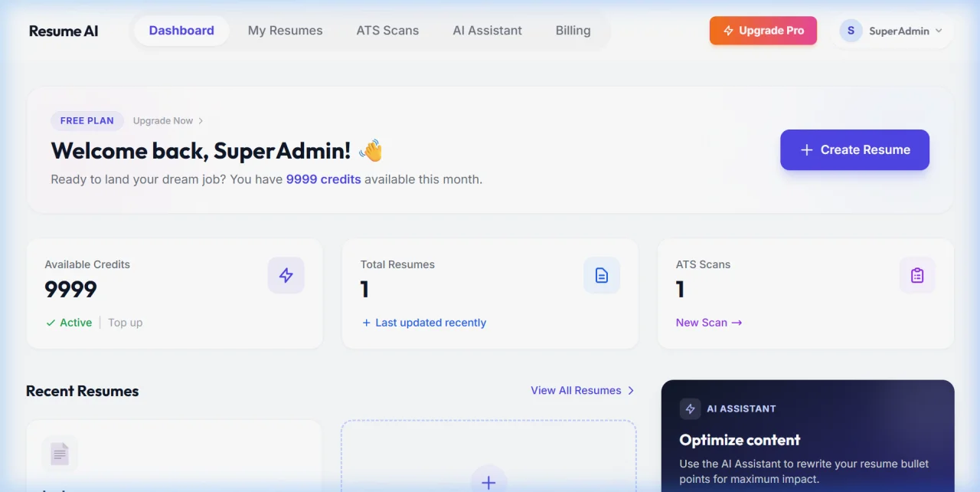Click the AI ASSISTANT bolt icon
The image size is (980, 492).
[690, 408]
